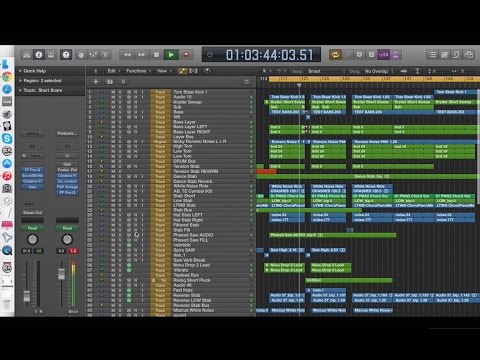Open the Catch playhead filter button
The height and width of the screenshot is (360, 480).
(207, 71)
